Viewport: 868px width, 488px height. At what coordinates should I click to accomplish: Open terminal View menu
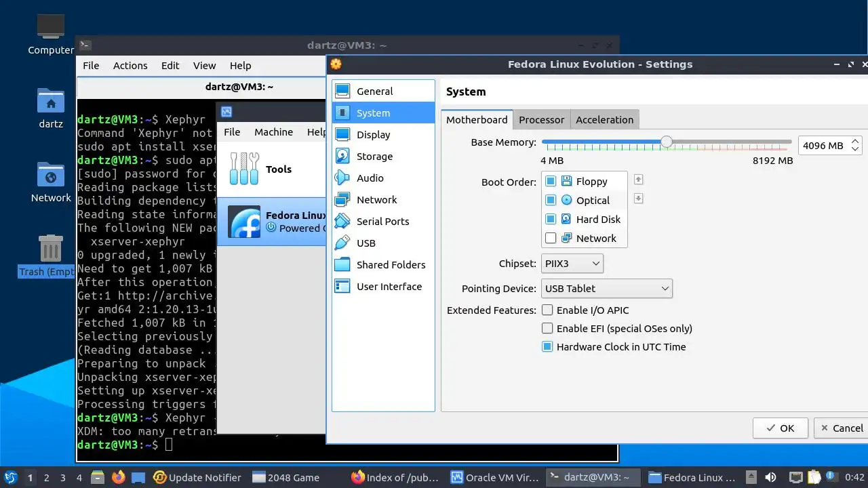(x=204, y=65)
